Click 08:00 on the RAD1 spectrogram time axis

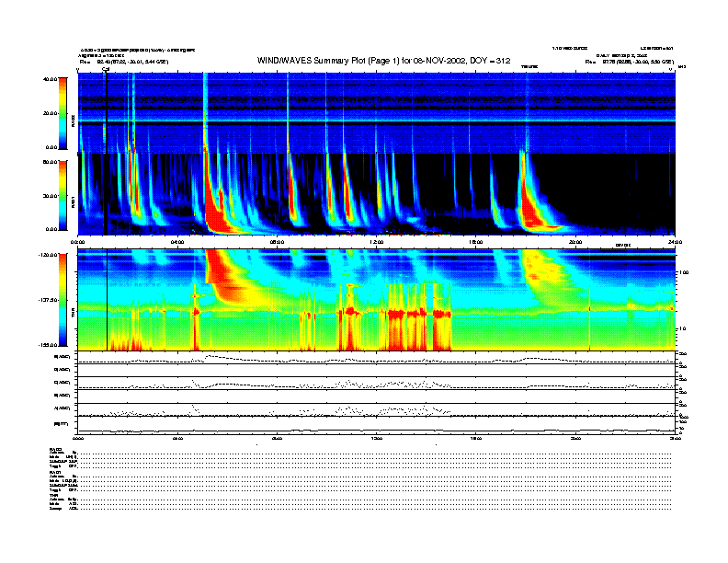(x=277, y=242)
